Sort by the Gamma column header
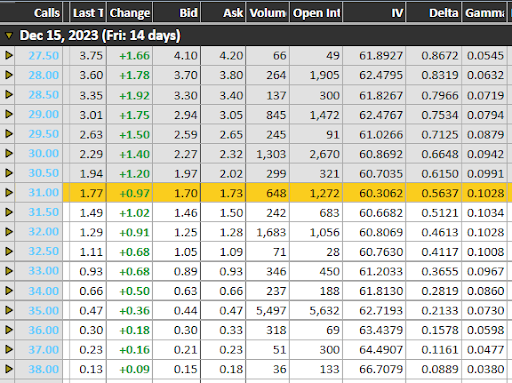Screen dimensions: 512x383 [x=485, y=13]
